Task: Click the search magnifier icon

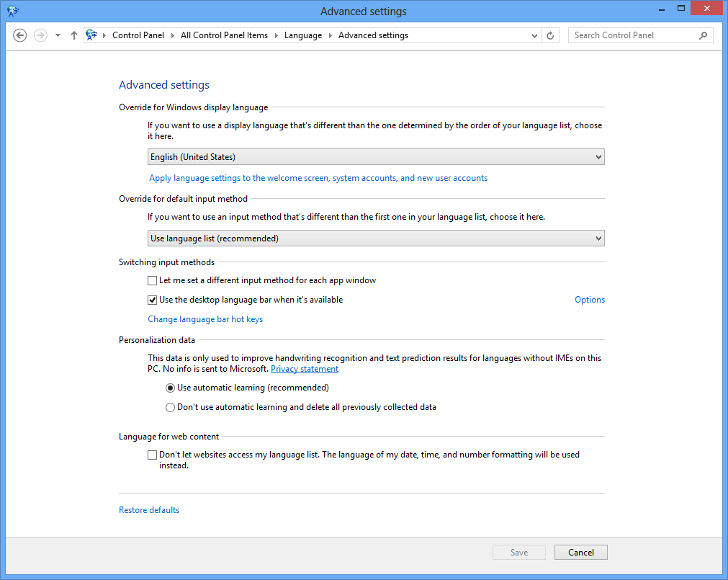Action: (x=704, y=35)
